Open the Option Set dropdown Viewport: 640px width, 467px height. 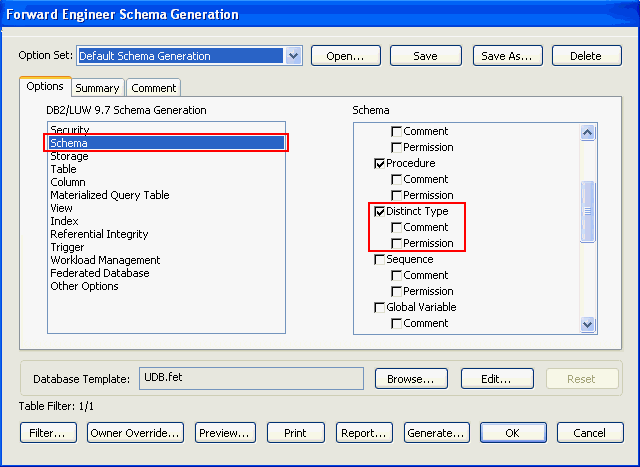[293, 56]
